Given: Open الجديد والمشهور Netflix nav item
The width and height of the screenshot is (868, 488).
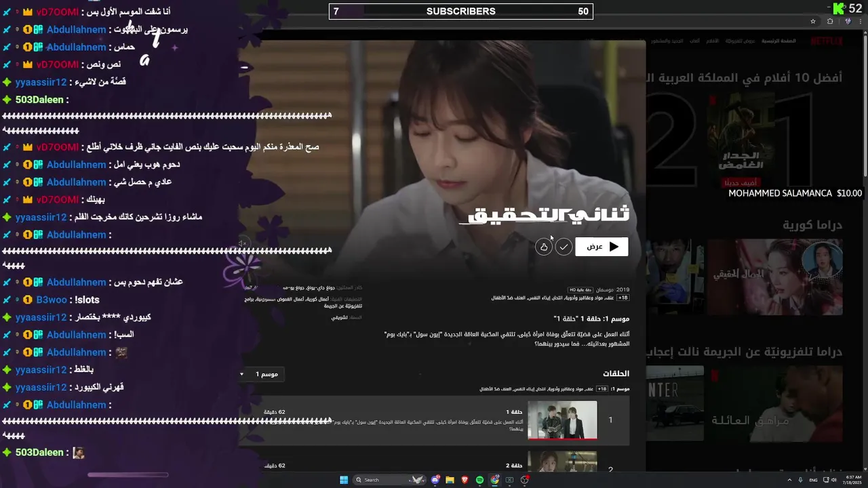Looking at the screenshot, I should [667, 41].
